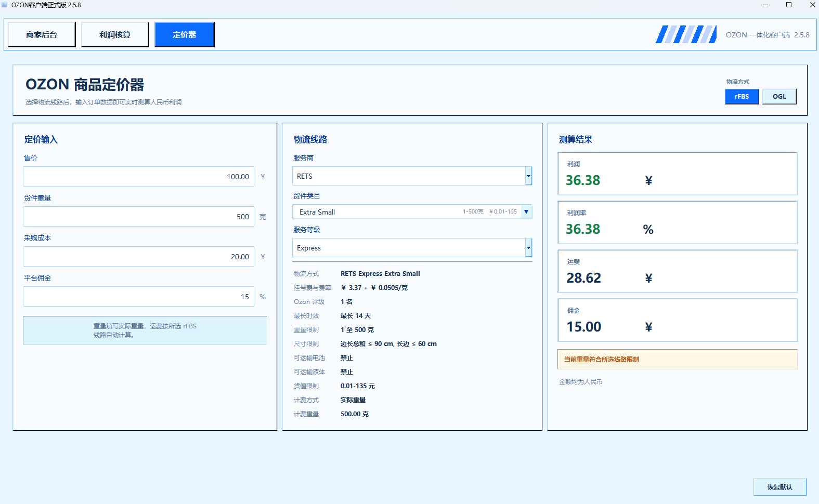Image resolution: width=819 pixels, height=504 pixels.
Task: Click the subtitle 选择物流线路后，输入订单数据
Action: pyautogui.click(x=103, y=102)
